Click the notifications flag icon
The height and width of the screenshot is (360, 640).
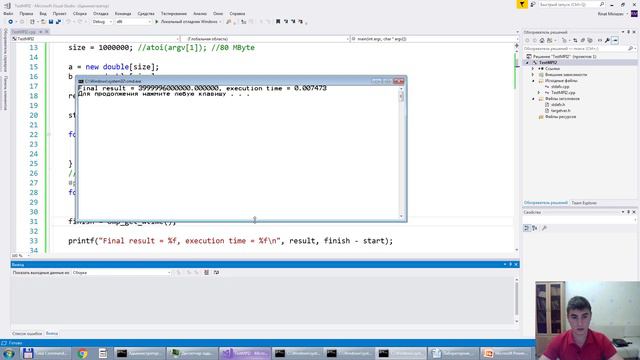point(522,4)
